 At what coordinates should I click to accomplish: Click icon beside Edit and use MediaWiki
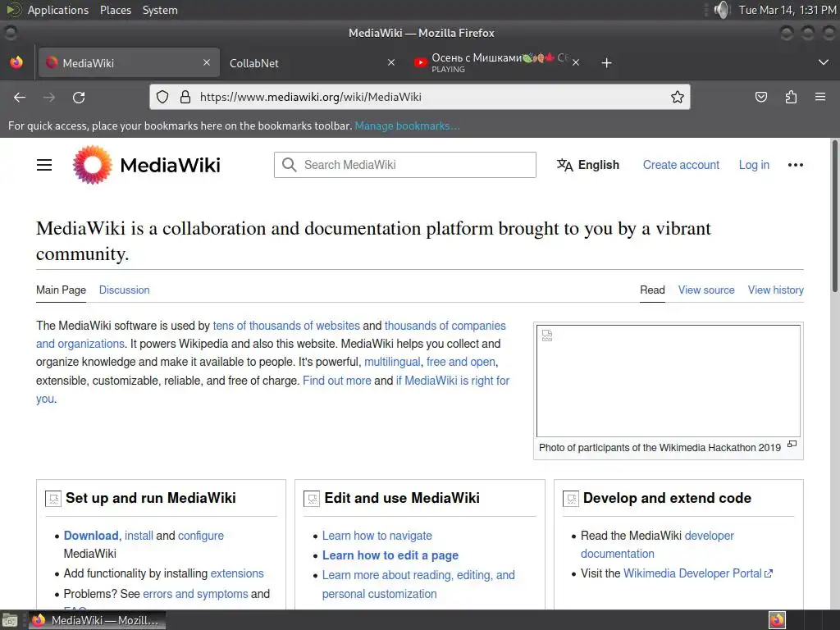point(312,499)
